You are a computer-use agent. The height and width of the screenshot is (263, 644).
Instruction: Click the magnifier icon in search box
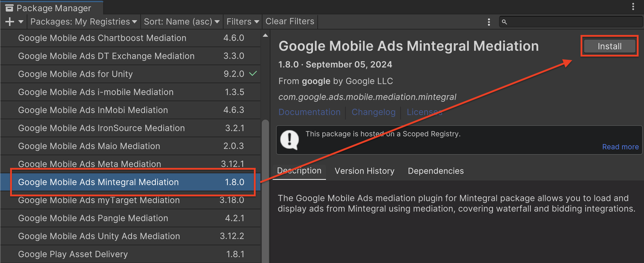click(x=504, y=22)
